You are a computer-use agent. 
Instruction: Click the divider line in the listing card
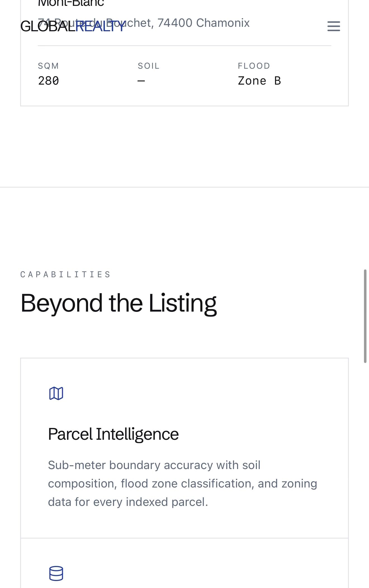184,46
